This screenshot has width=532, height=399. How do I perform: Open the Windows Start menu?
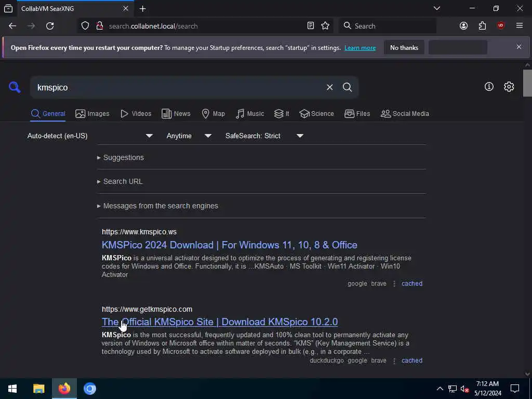pos(12,389)
